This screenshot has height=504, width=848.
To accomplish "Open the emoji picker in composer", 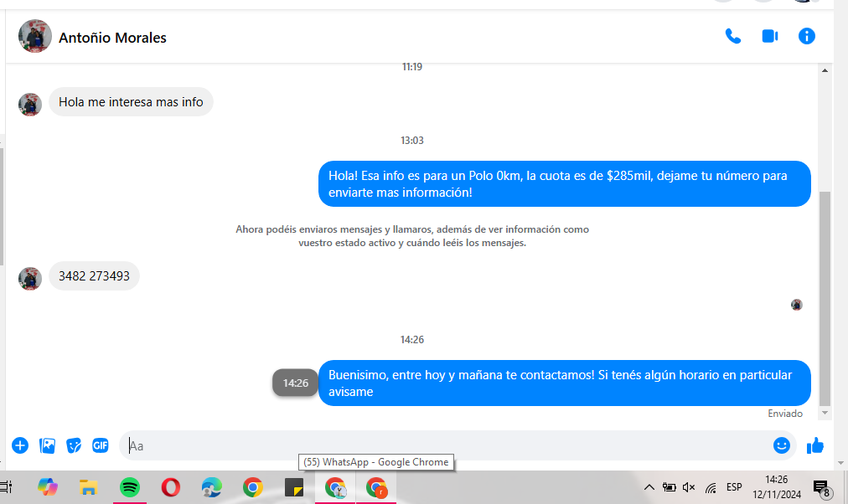I will click(782, 445).
